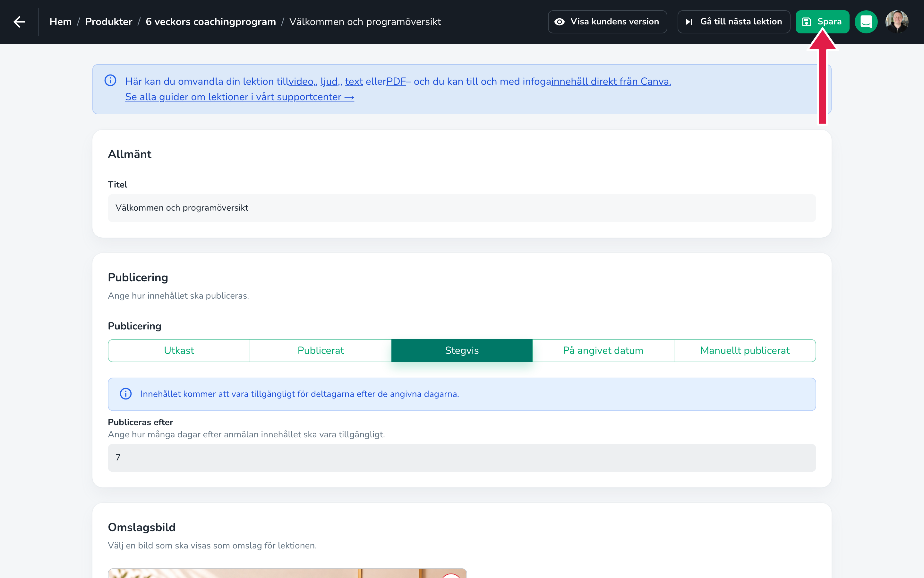Select Publicerat publishing option
The height and width of the screenshot is (578, 924).
(321, 351)
